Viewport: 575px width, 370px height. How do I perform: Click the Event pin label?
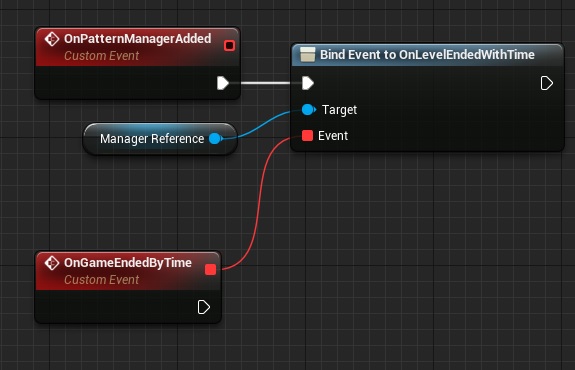[x=333, y=136]
